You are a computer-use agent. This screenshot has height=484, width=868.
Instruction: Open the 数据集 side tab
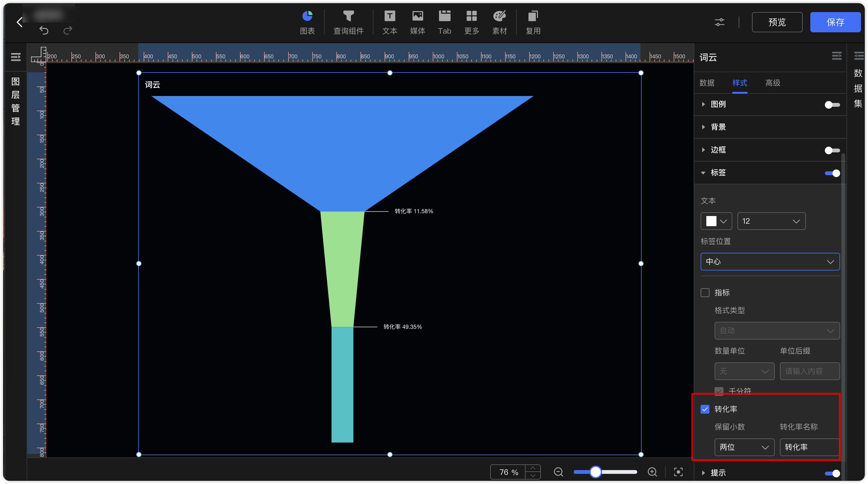[858, 88]
